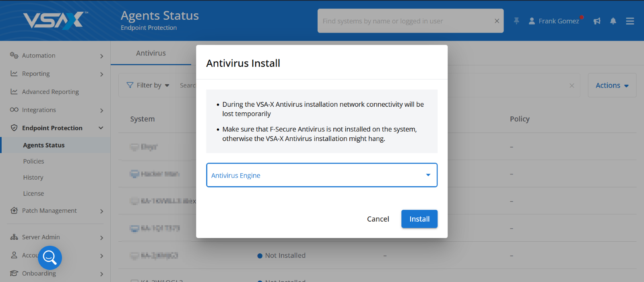
Task: Click the Account person icon in sidebar
Action: pos(14,255)
